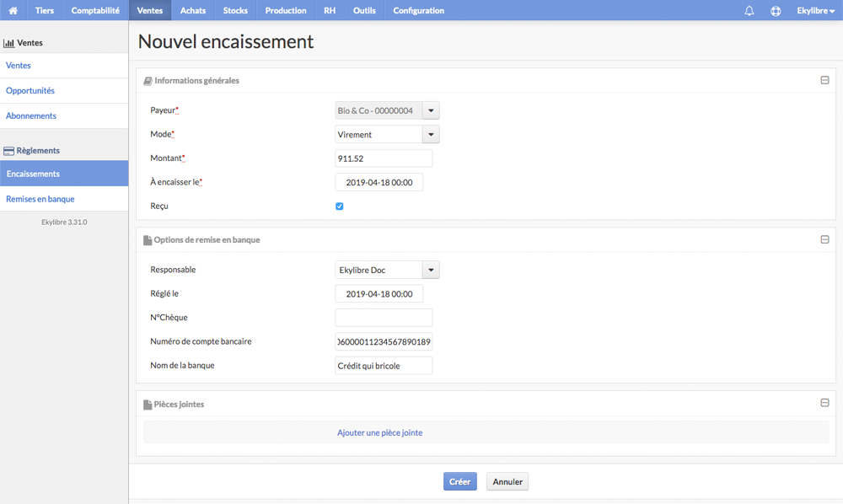This screenshot has height=504, width=843.
Task: Click the Numéro de compte bancaire field
Action: (384, 341)
